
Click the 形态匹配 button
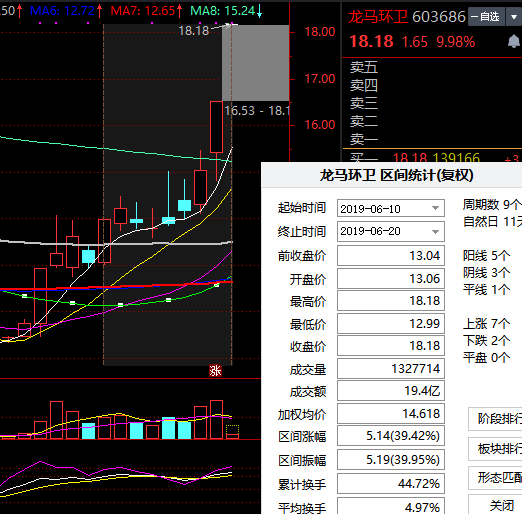click(x=495, y=478)
